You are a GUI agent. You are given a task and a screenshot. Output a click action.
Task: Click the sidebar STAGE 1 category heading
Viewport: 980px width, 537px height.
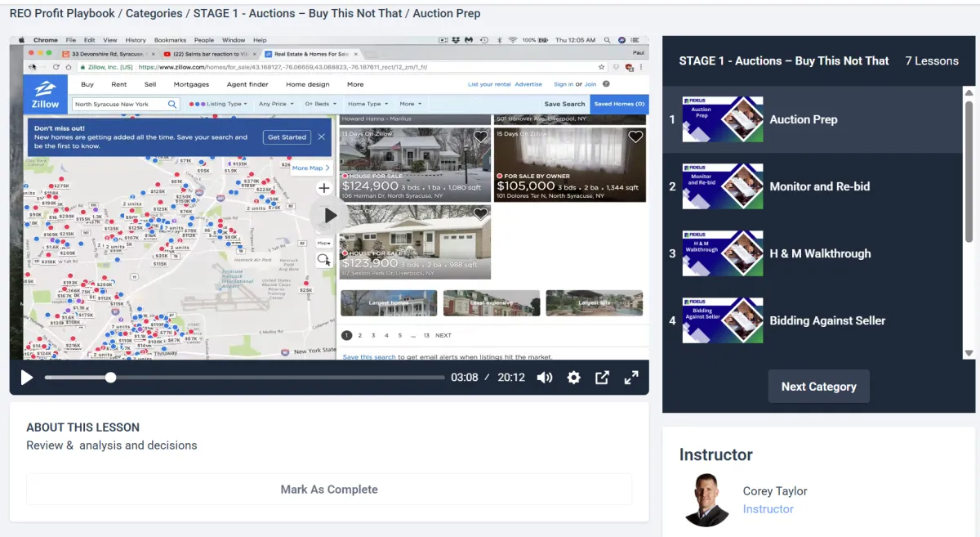pos(784,60)
